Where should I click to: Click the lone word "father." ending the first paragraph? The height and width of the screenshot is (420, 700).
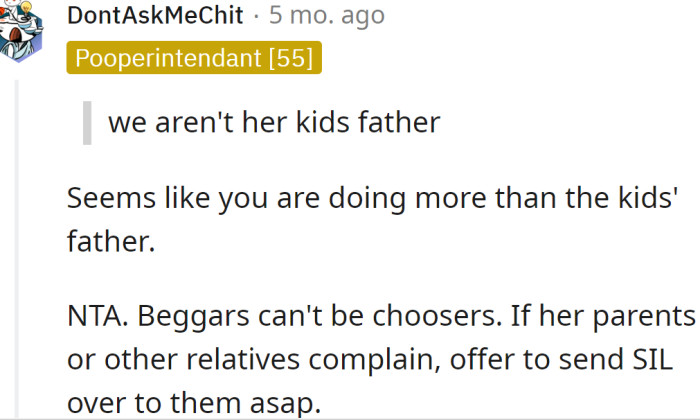[x=111, y=241]
